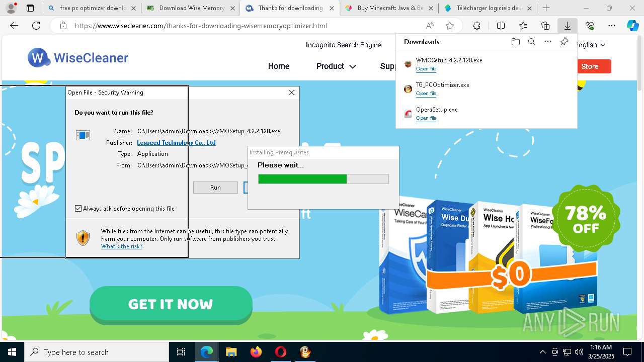Click the WiseCleaner logo
This screenshot has height=362, width=644.
(x=78, y=58)
